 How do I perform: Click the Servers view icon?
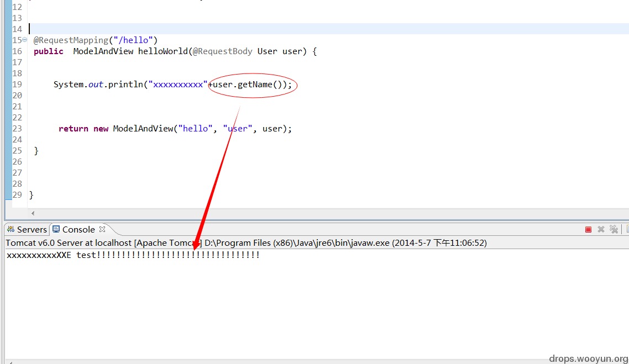[x=11, y=229]
